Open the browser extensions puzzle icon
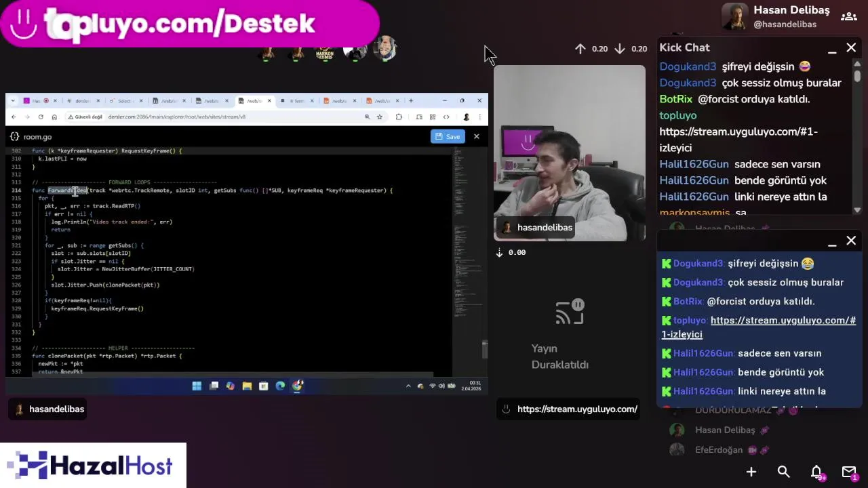This screenshot has height=488, width=868. coord(399,117)
